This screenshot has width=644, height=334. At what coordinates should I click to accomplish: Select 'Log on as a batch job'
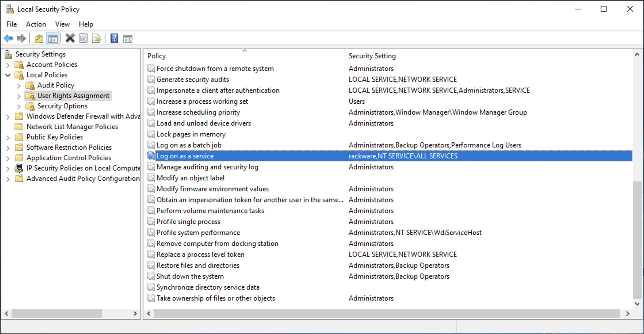click(x=189, y=145)
